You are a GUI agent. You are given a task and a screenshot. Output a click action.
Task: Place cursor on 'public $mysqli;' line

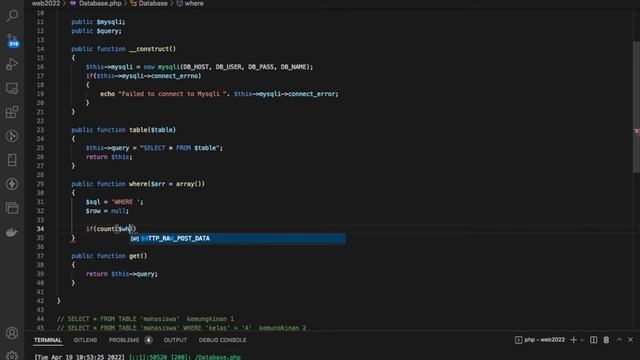click(x=98, y=22)
